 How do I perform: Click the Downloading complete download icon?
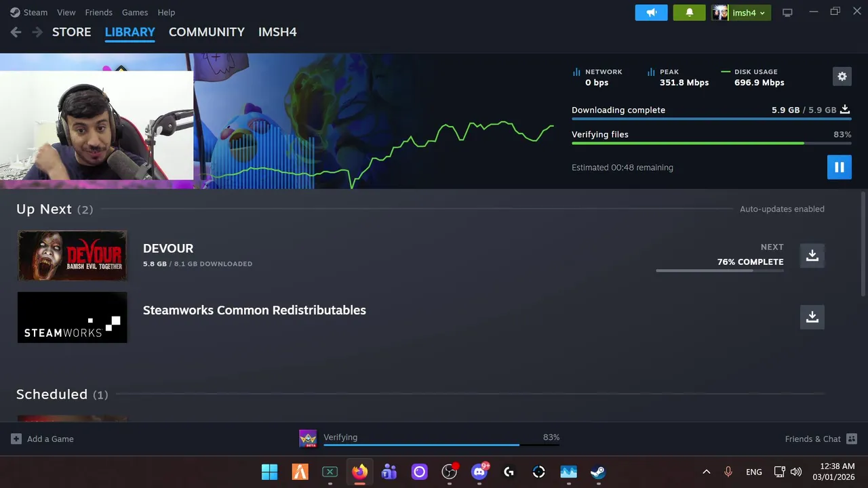click(x=845, y=109)
